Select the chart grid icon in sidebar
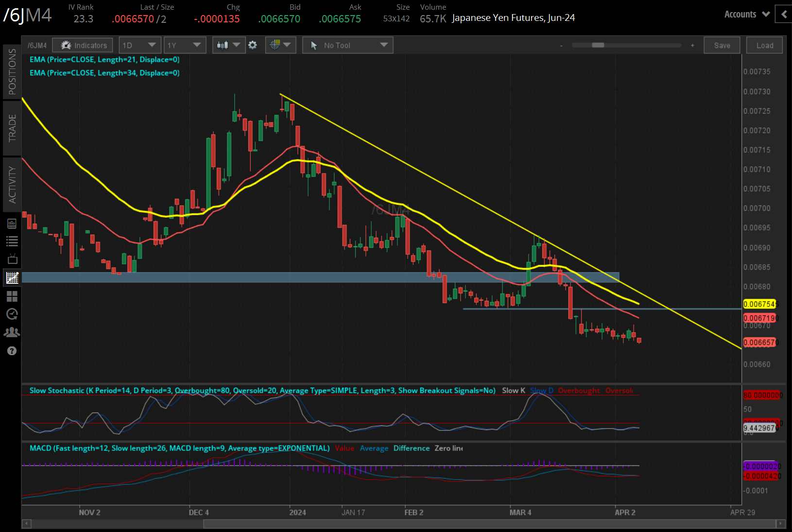Screen dimensions: 792x532 coord(12,278)
